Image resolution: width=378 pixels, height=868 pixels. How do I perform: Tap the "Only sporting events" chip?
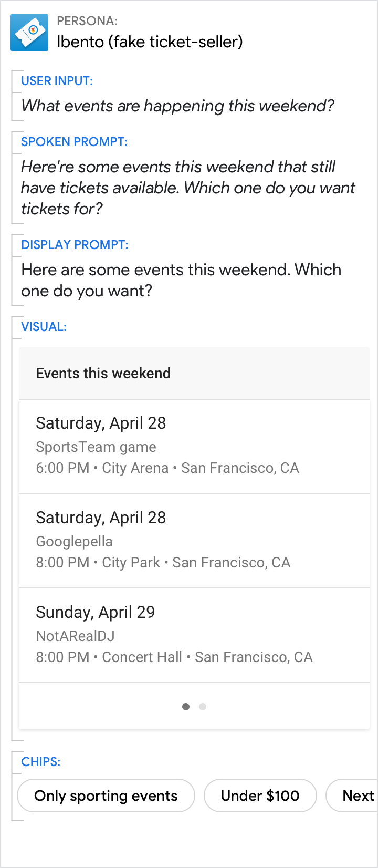tap(106, 795)
